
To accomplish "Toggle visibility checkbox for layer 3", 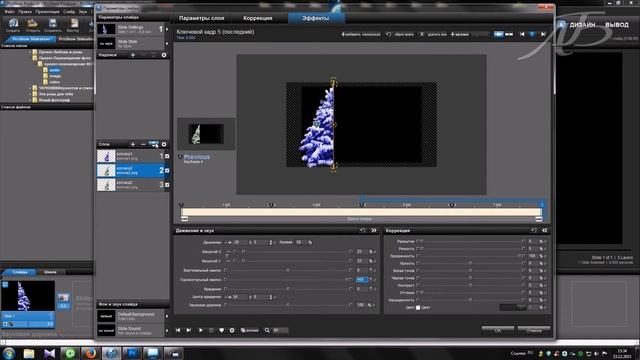I will point(167,185).
